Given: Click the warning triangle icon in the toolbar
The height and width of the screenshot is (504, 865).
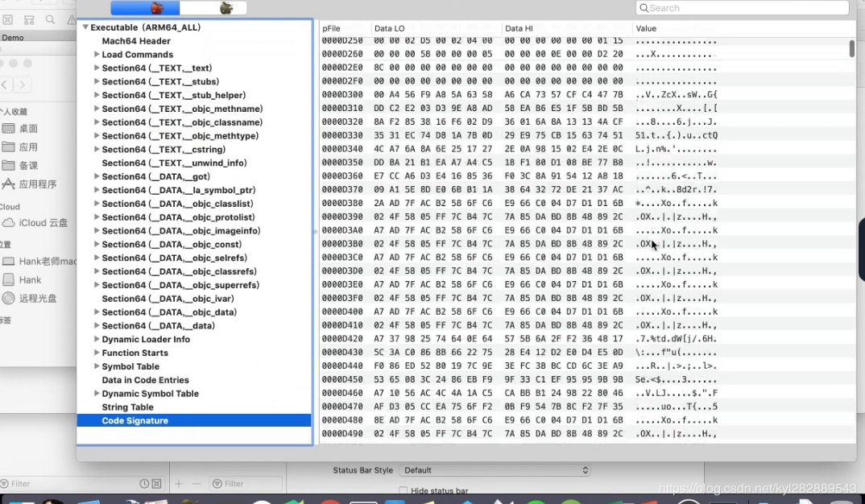Looking at the screenshot, I should pos(72,19).
